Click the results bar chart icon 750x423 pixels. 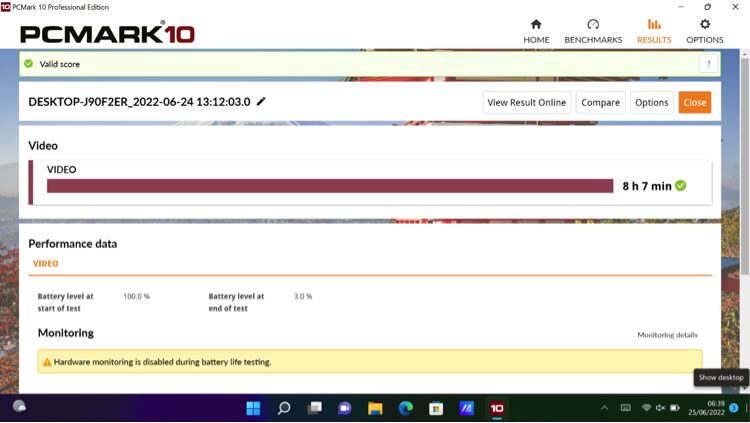tap(654, 24)
